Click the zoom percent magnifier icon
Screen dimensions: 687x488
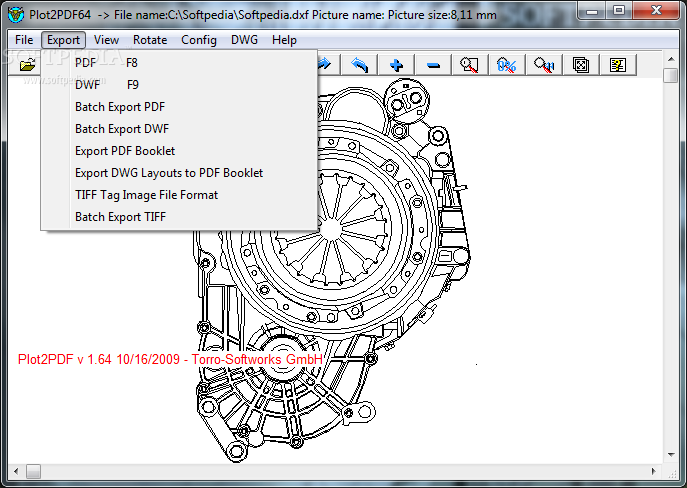[506, 65]
